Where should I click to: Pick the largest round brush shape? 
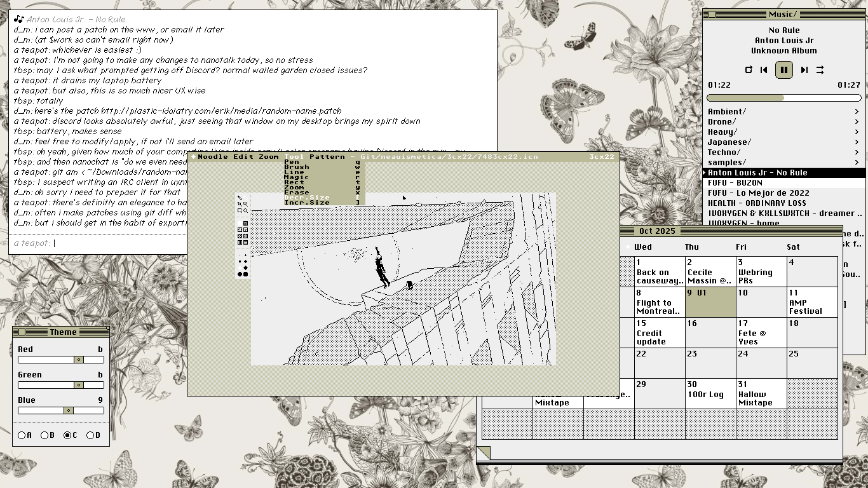[x=240, y=274]
